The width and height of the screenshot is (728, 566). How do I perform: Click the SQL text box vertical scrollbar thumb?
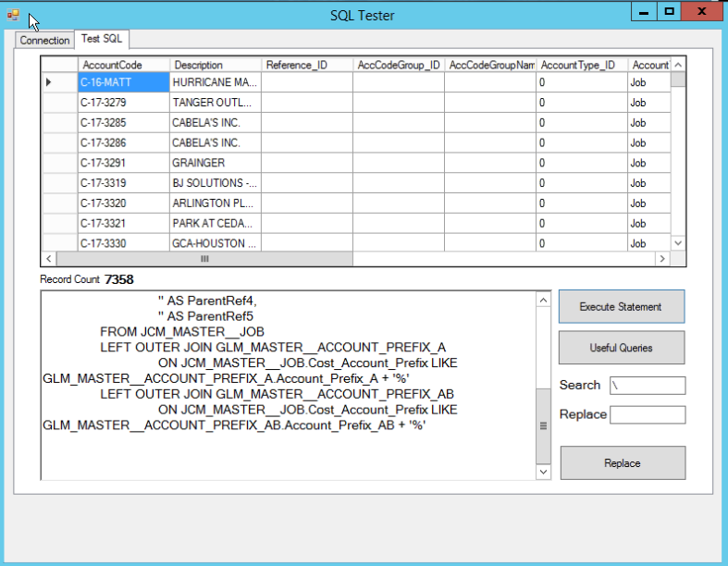tap(543, 425)
